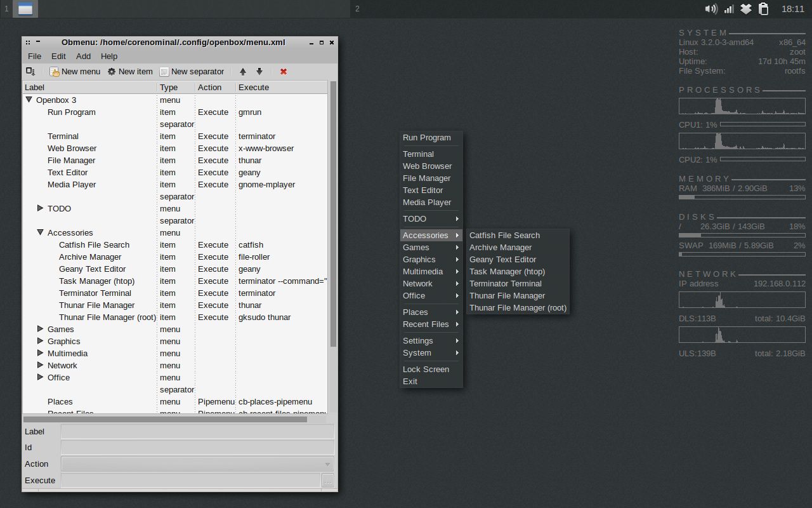Choose Thunar File Manager from the Accessories submenu
This screenshot has width=812, height=508.
tap(506, 295)
